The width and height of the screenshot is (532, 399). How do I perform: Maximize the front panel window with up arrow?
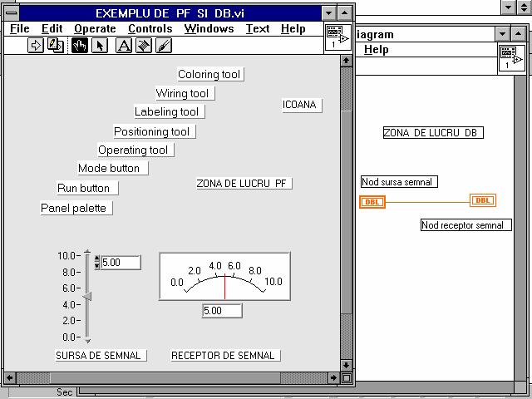(x=344, y=13)
